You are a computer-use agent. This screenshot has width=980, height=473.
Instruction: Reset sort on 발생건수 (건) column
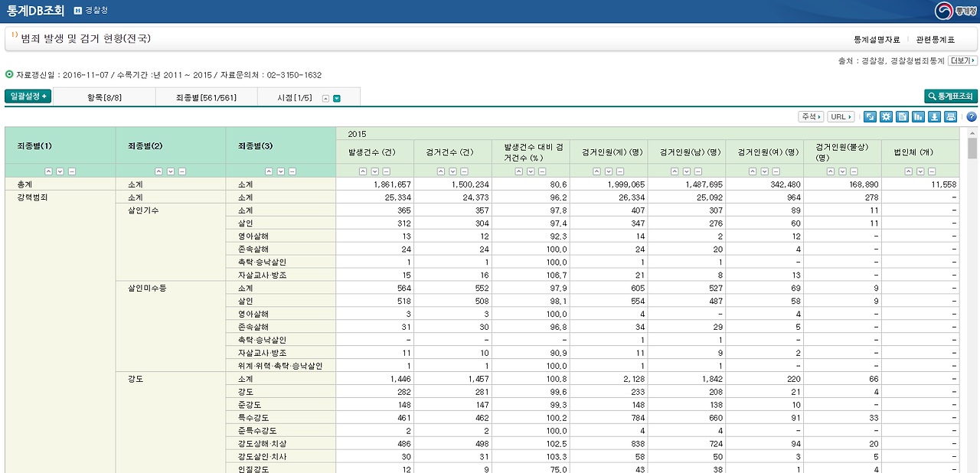386,171
